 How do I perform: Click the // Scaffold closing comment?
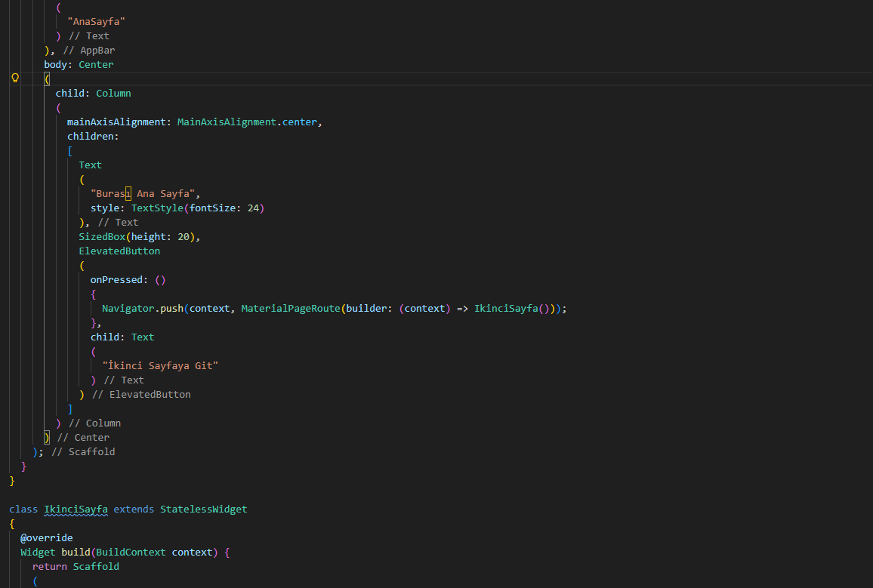[x=83, y=451]
